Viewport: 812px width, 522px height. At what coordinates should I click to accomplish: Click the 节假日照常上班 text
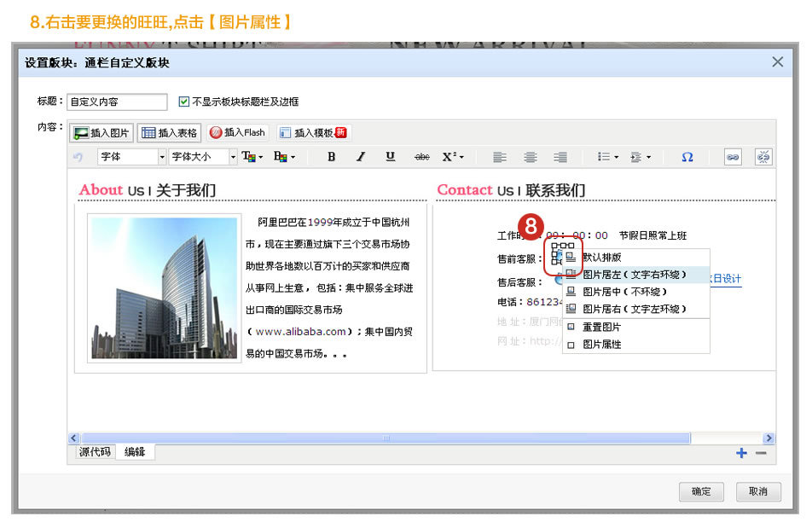(x=653, y=235)
